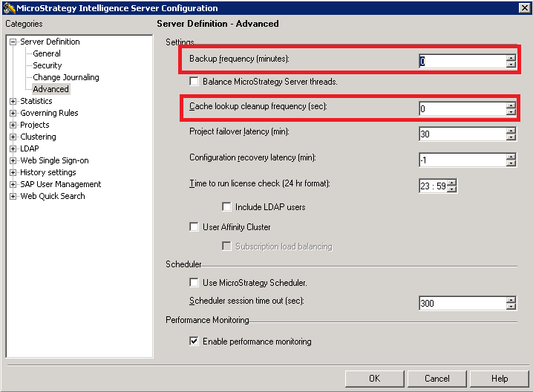Uncheck Enable performance monitoring
This screenshot has width=533, height=392.
[194, 341]
